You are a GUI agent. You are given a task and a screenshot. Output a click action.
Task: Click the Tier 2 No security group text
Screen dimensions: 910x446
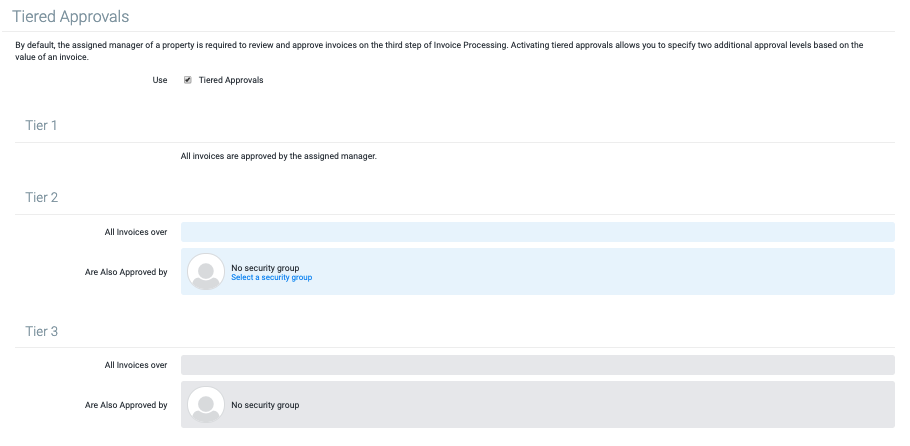click(x=265, y=268)
